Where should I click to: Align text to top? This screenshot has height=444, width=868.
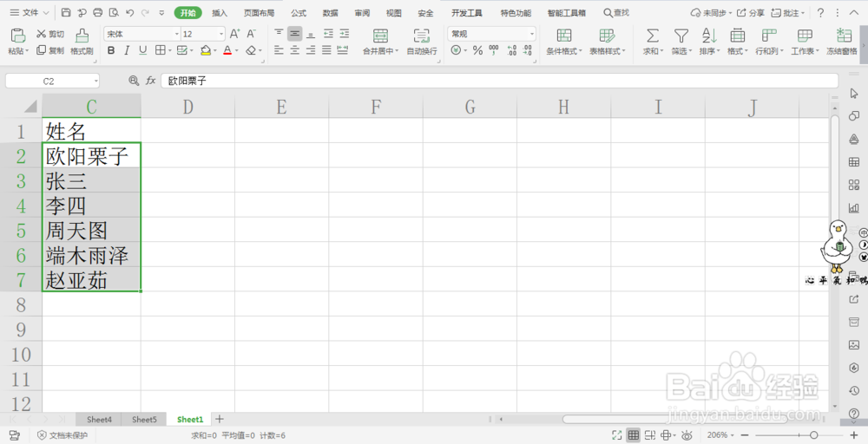coord(279,34)
